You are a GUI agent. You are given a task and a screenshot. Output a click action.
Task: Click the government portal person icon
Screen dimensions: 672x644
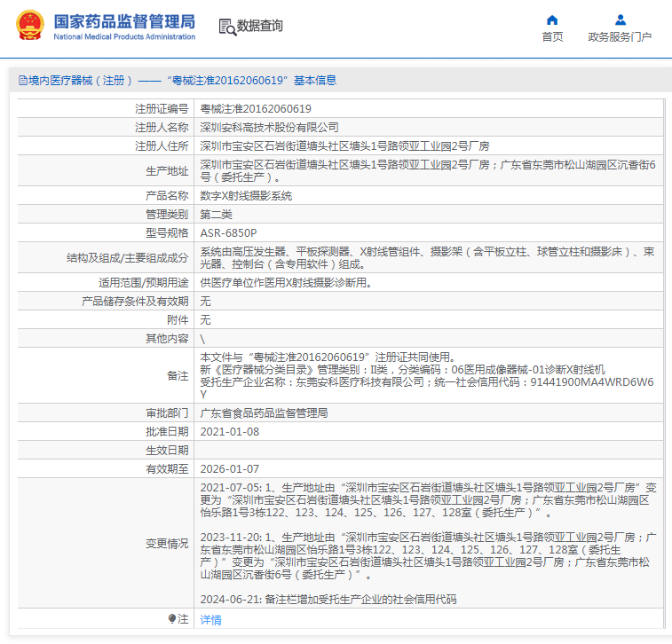pyautogui.click(x=621, y=20)
